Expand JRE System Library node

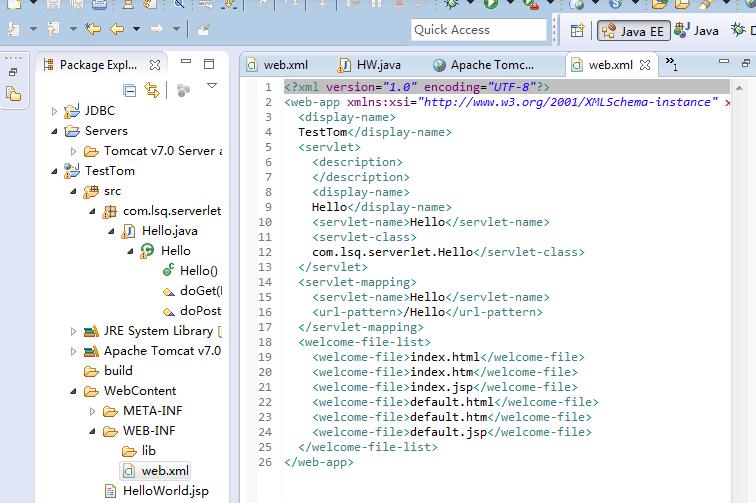tap(73, 331)
